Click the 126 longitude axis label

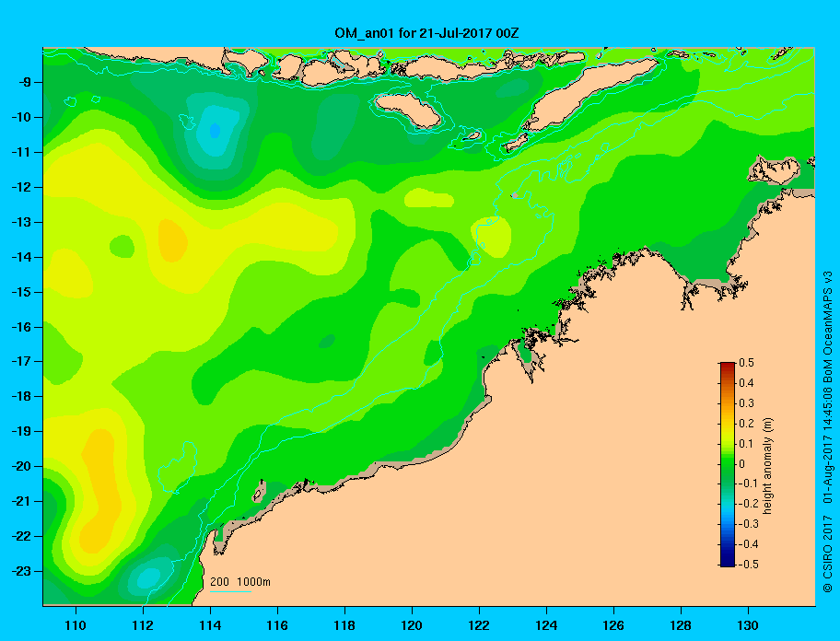point(613,625)
